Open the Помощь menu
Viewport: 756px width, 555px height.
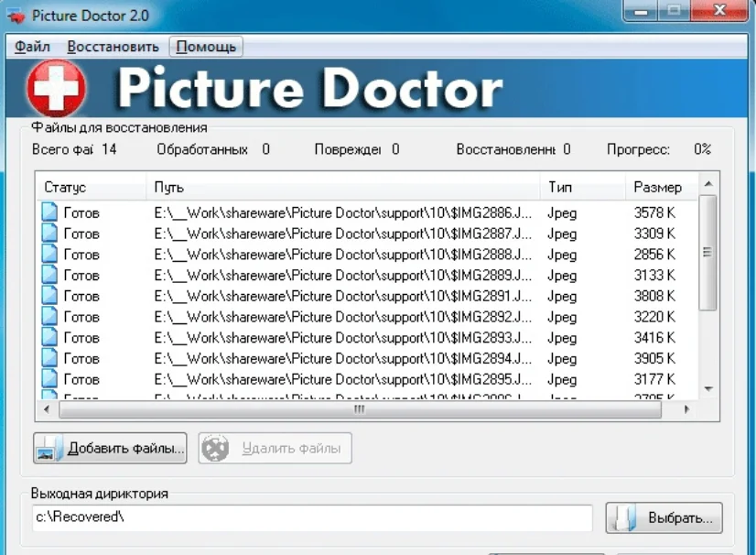(206, 45)
